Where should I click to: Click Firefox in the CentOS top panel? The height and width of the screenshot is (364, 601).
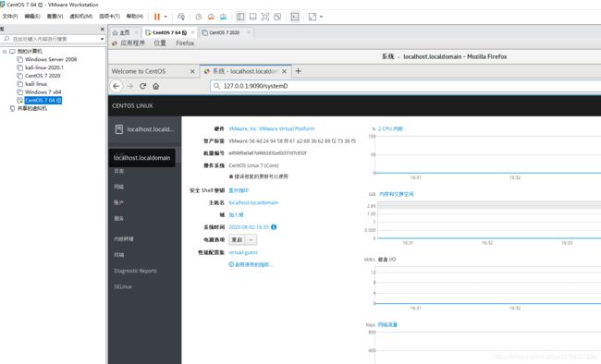tap(185, 42)
